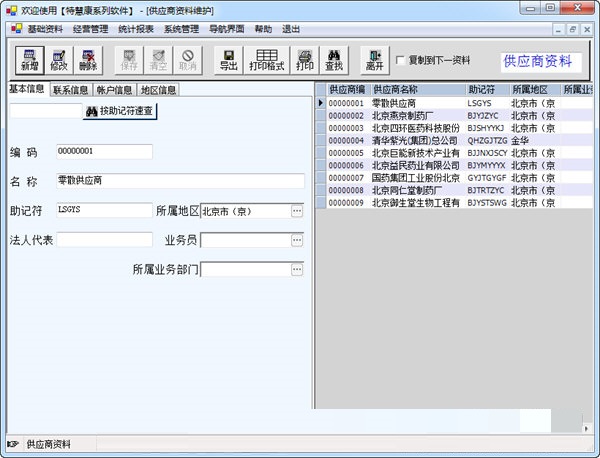The image size is (600, 458).
Task: Click the 所属地区 field with 北京市（京）
Action: coord(246,211)
